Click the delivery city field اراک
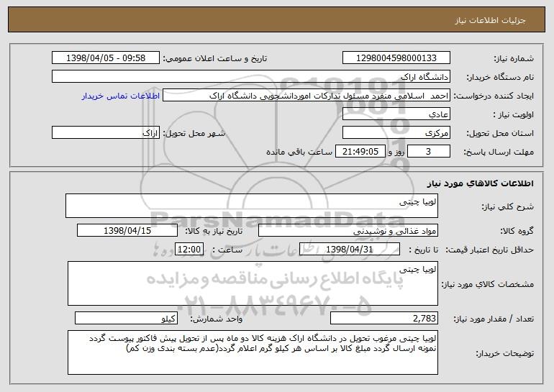554x392 pixels. point(106,133)
